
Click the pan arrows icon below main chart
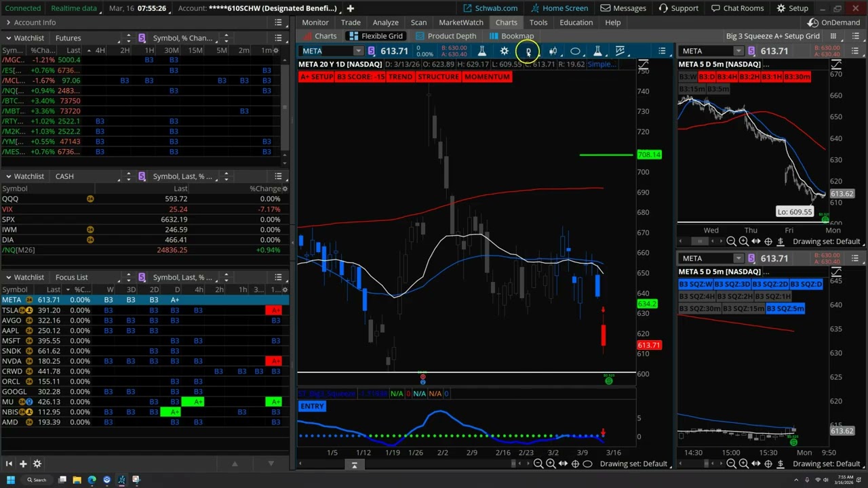563,464
